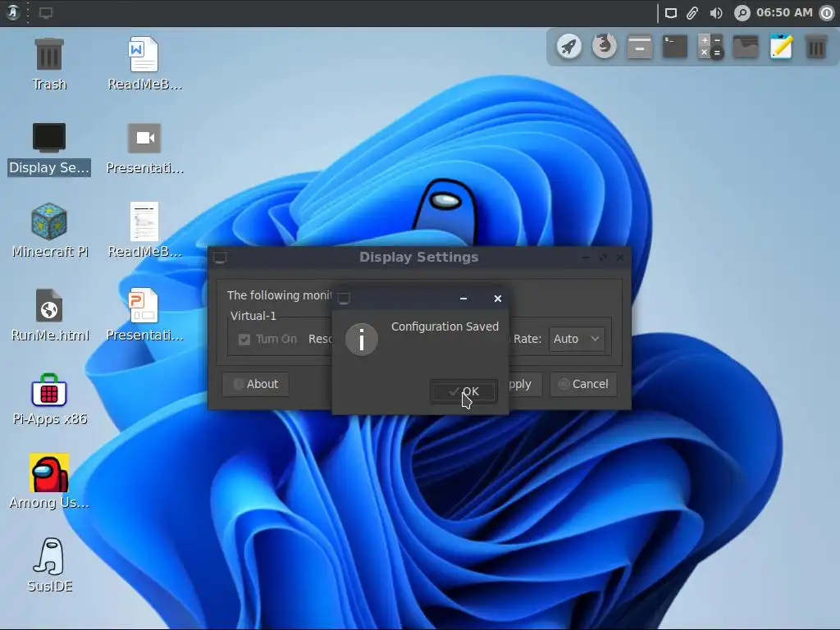Minimize the Configuration Saved dialog
840x630 pixels.
tap(463, 299)
